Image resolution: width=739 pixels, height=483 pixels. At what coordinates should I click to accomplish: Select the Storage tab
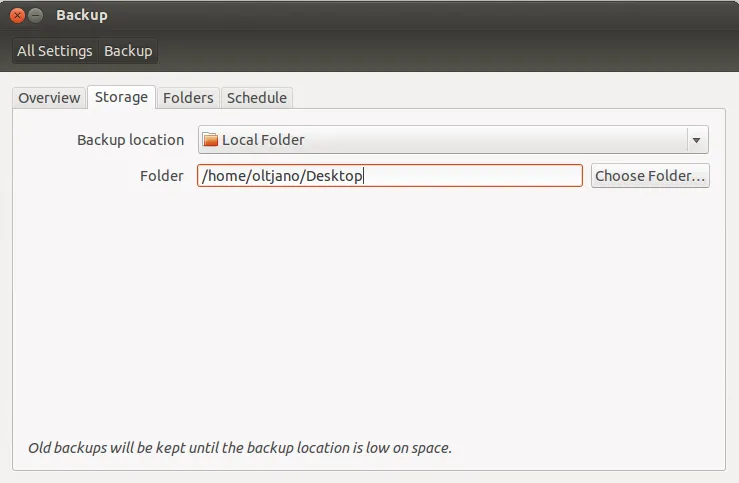click(121, 97)
